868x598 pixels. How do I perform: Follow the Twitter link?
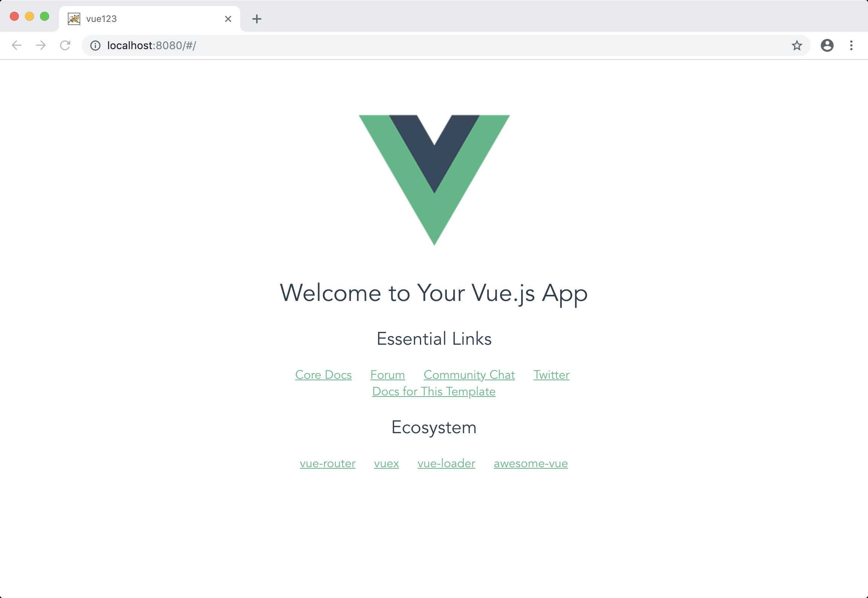click(551, 375)
